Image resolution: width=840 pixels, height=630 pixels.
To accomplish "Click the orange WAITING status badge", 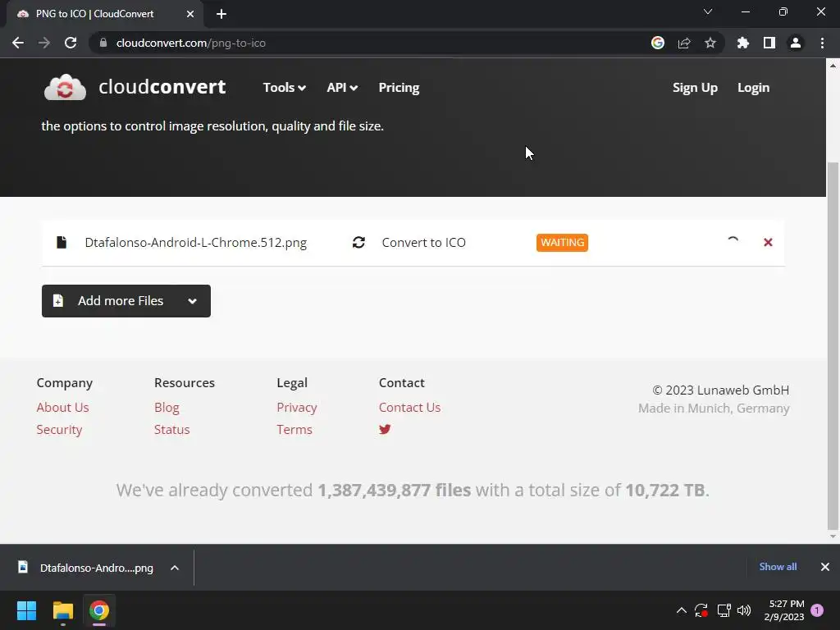I will 562,243.
